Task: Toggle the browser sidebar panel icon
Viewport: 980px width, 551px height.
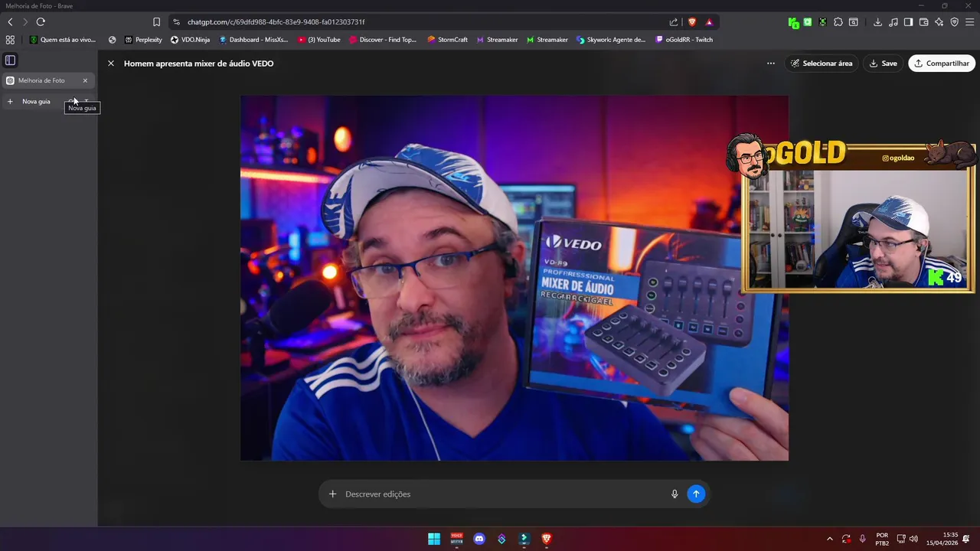Action: [x=908, y=22]
